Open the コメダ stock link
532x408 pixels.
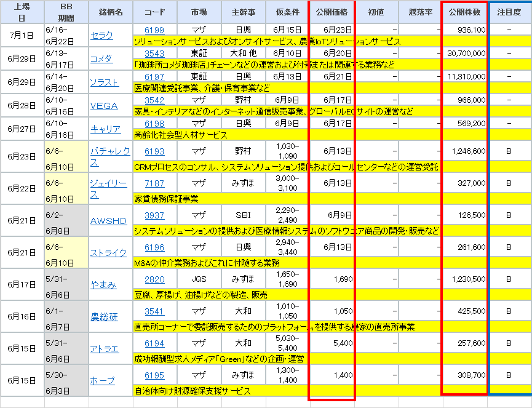pos(101,58)
